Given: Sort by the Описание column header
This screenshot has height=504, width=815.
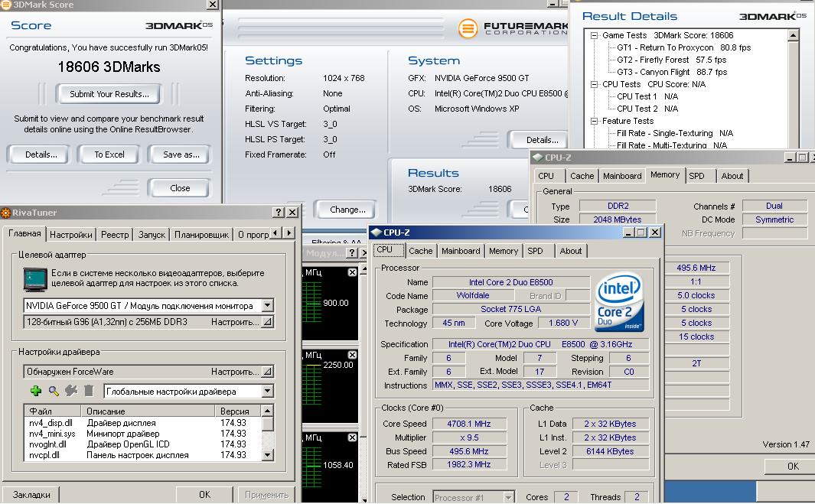Looking at the screenshot, I should coord(148,411).
